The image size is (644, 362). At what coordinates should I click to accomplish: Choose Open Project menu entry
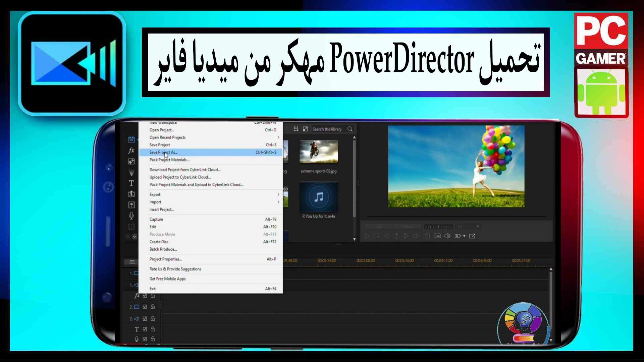click(x=211, y=130)
